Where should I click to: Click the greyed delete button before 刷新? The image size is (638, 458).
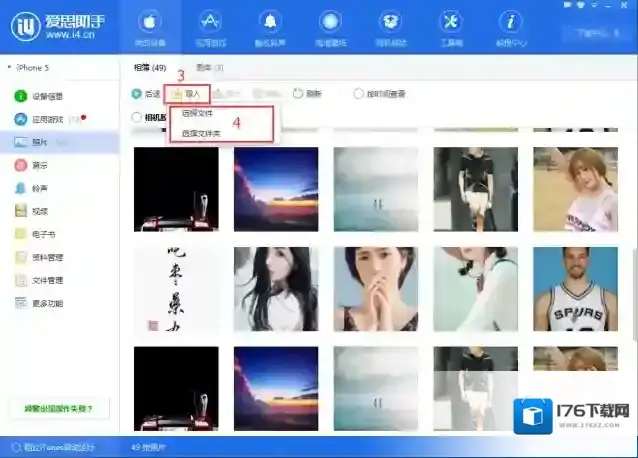click(x=267, y=94)
